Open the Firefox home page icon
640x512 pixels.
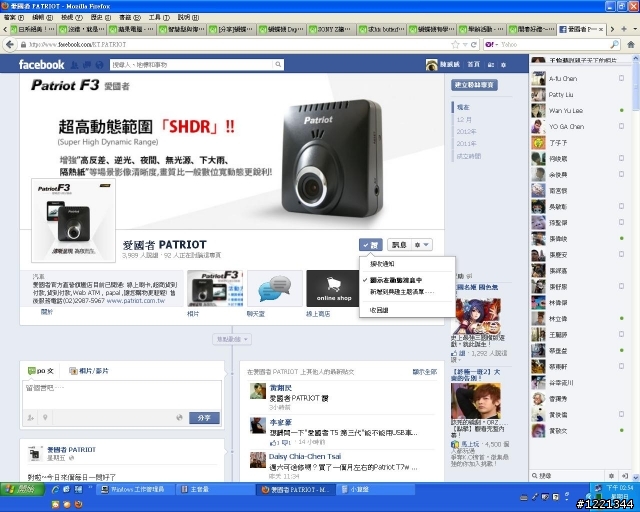631,45
